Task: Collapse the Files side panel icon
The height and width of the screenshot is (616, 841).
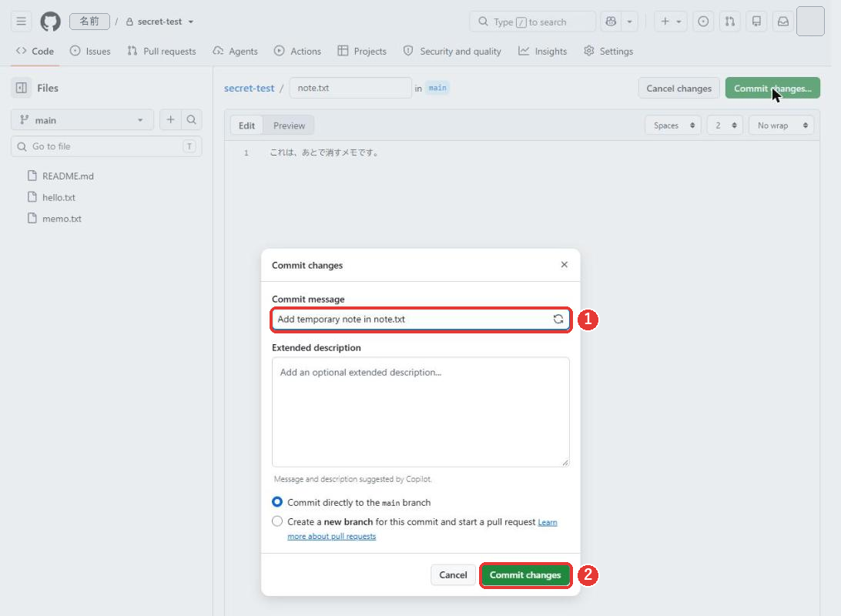Action: pos(22,88)
